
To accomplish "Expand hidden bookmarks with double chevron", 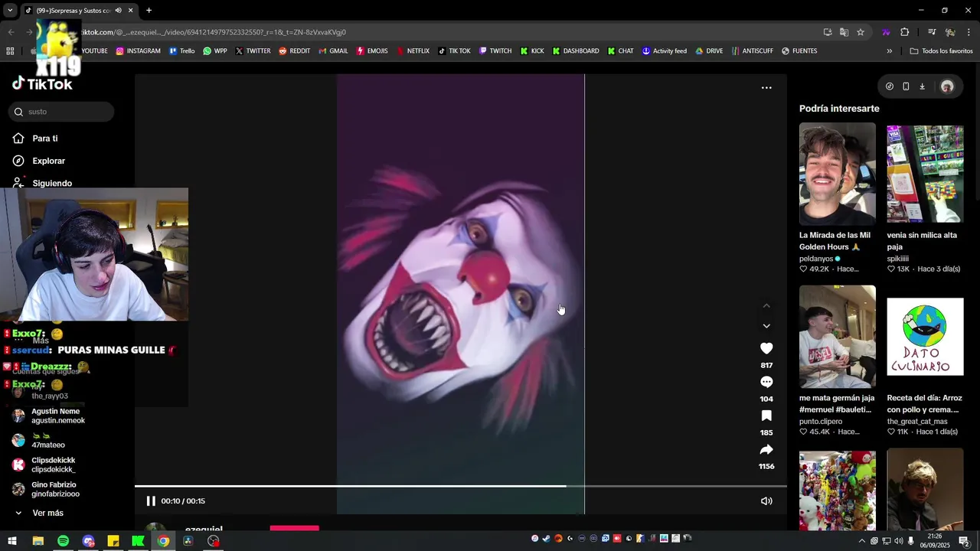I will tap(889, 51).
